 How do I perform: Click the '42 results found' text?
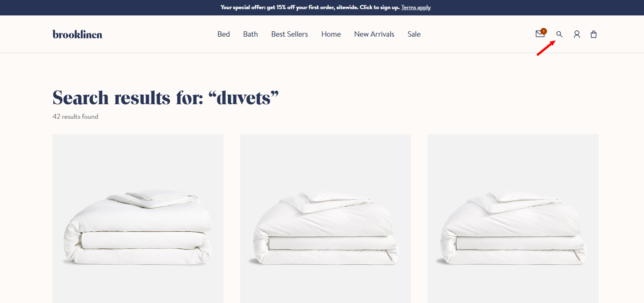[75, 117]
